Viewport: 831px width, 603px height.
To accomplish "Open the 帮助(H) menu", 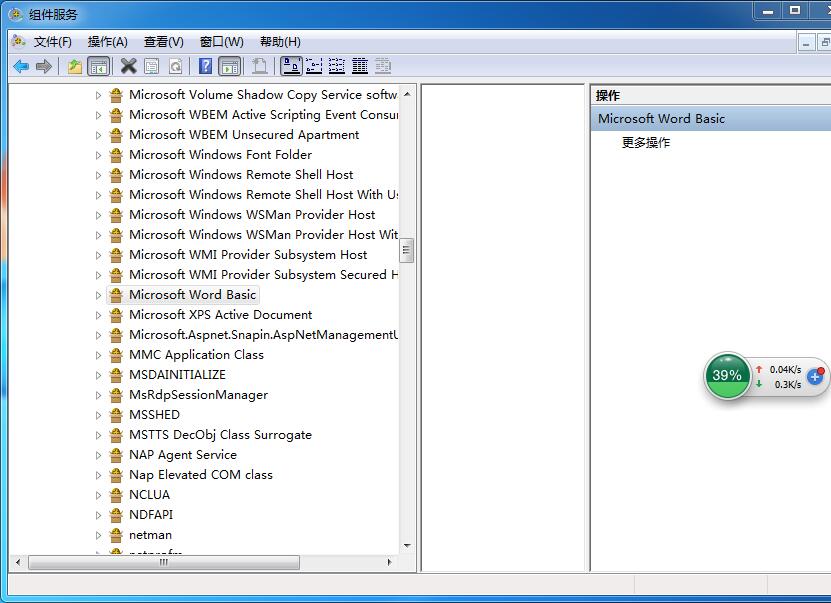I will pos(280,42).
